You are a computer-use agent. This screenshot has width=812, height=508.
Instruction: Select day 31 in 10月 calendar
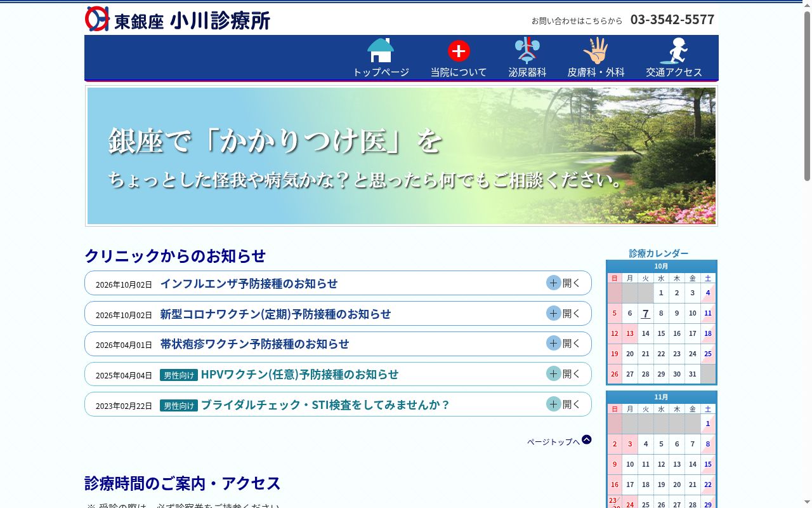[x=693, y=374]
